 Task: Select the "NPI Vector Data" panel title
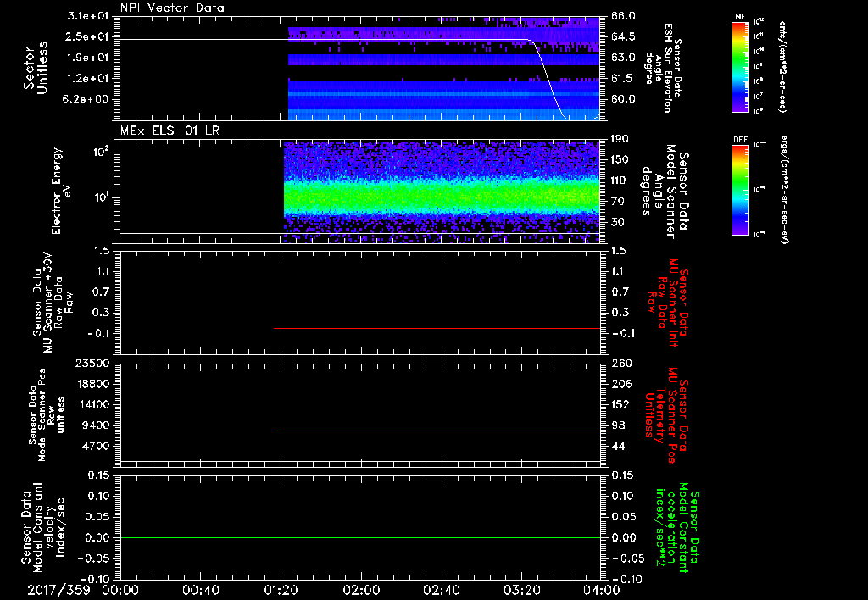172,8
